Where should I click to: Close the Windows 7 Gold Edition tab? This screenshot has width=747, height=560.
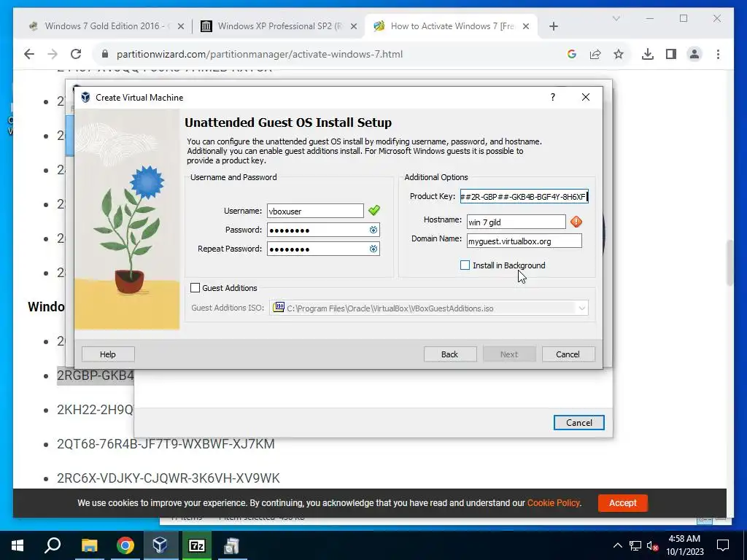(181, 26)
